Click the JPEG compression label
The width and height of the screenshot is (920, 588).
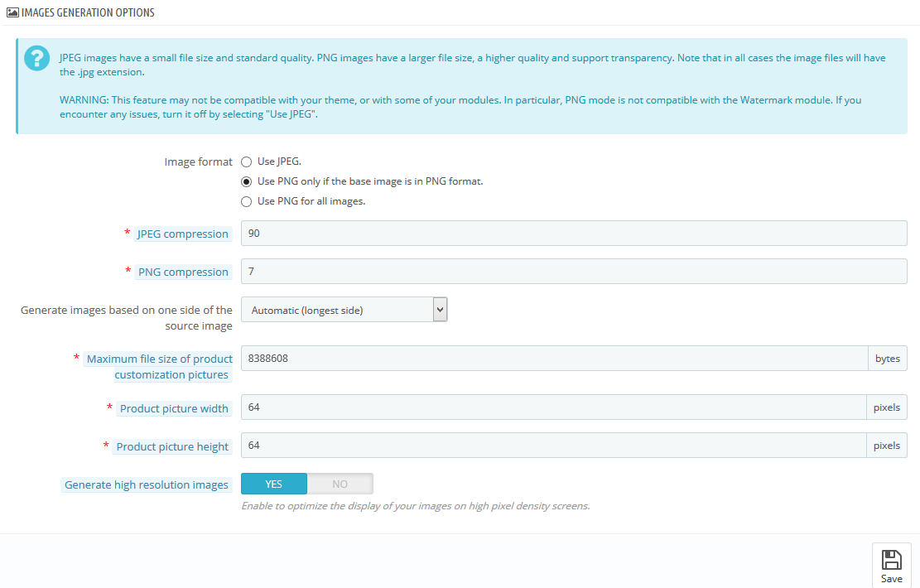182,234
